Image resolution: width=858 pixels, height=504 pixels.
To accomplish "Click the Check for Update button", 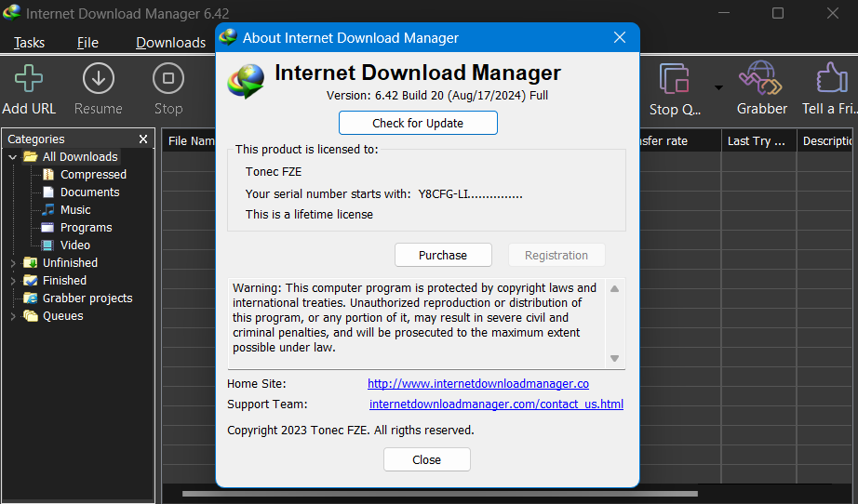I will 418,123.
